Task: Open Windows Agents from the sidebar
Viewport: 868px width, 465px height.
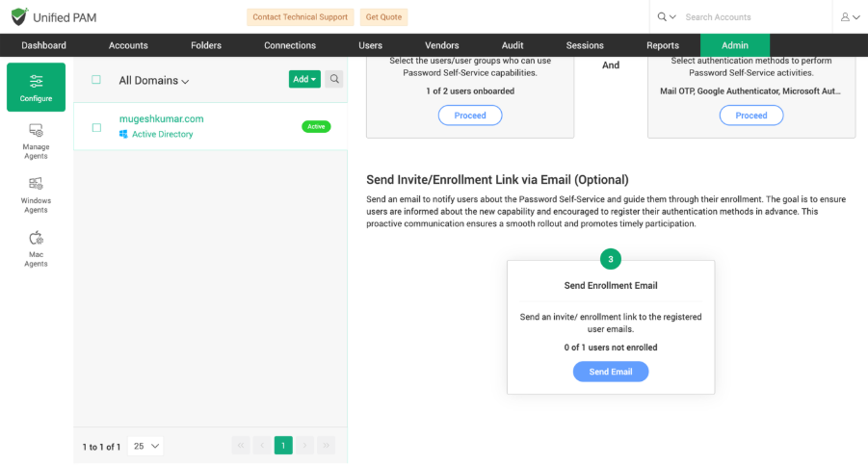Action: [x=36, y=193]
